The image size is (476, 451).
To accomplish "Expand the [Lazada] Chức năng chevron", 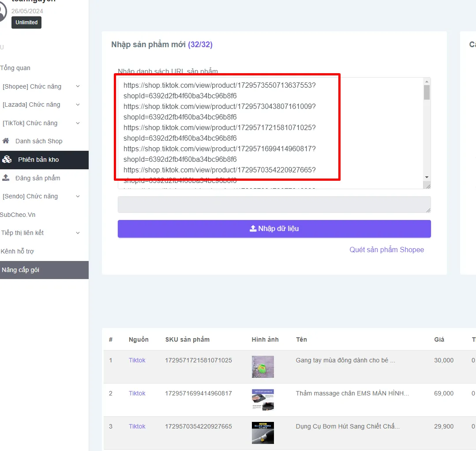I will click(78, 104).
